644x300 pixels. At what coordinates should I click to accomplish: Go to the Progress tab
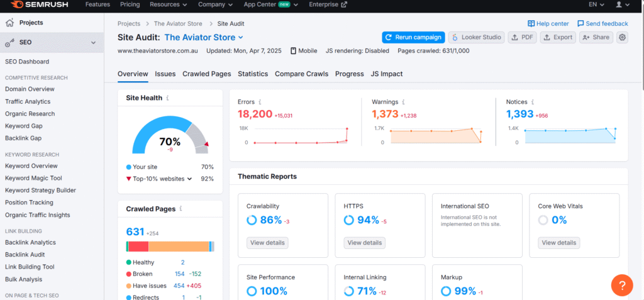coord(350,74)
